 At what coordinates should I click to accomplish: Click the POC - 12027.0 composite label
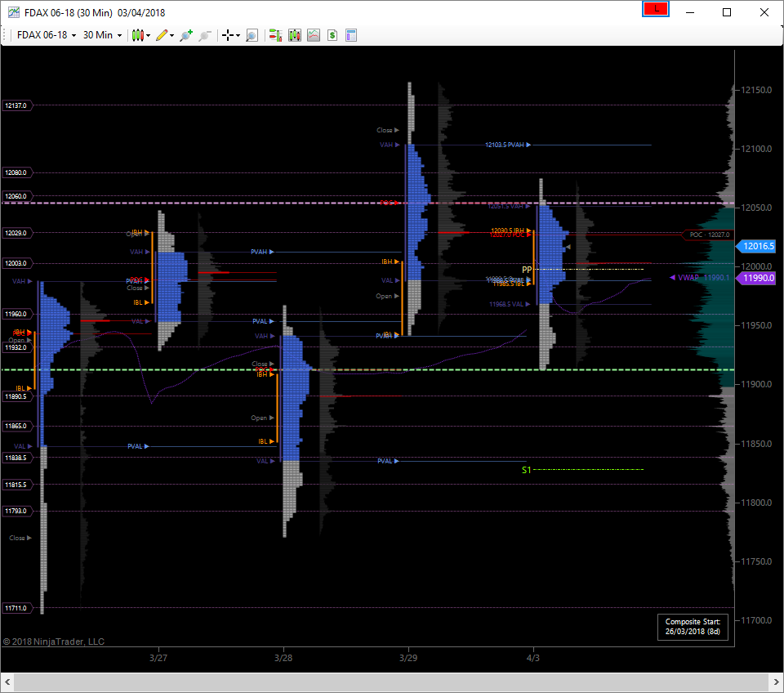tap(707, 235)
